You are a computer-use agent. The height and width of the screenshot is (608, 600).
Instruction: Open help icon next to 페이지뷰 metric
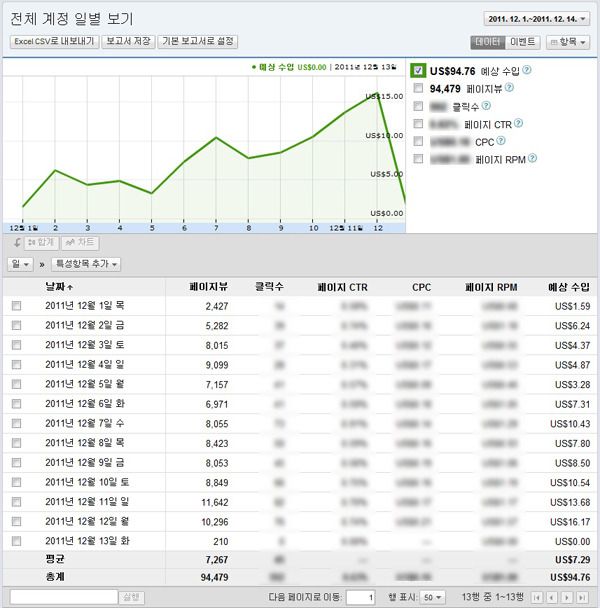[x=509, y=88]
